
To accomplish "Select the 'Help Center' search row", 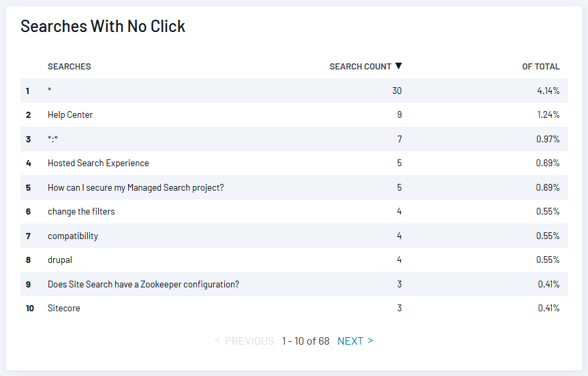I will tap(294, 114).
